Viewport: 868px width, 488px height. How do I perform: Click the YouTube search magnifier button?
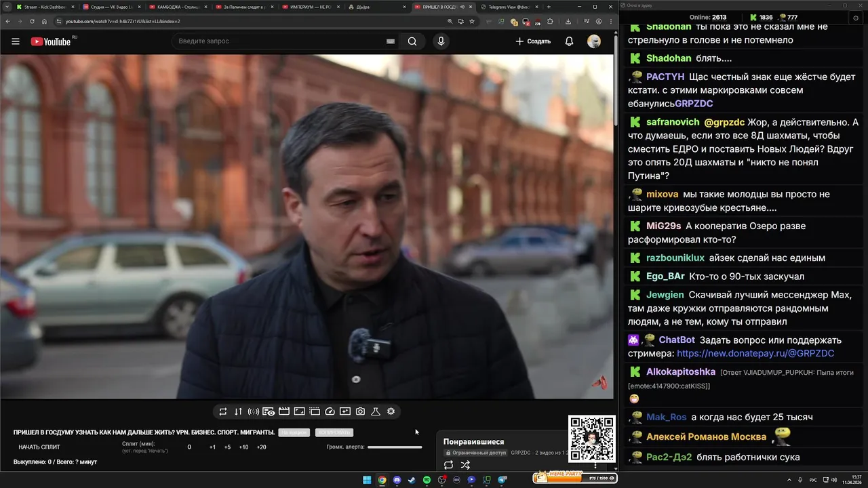[412, 41]
